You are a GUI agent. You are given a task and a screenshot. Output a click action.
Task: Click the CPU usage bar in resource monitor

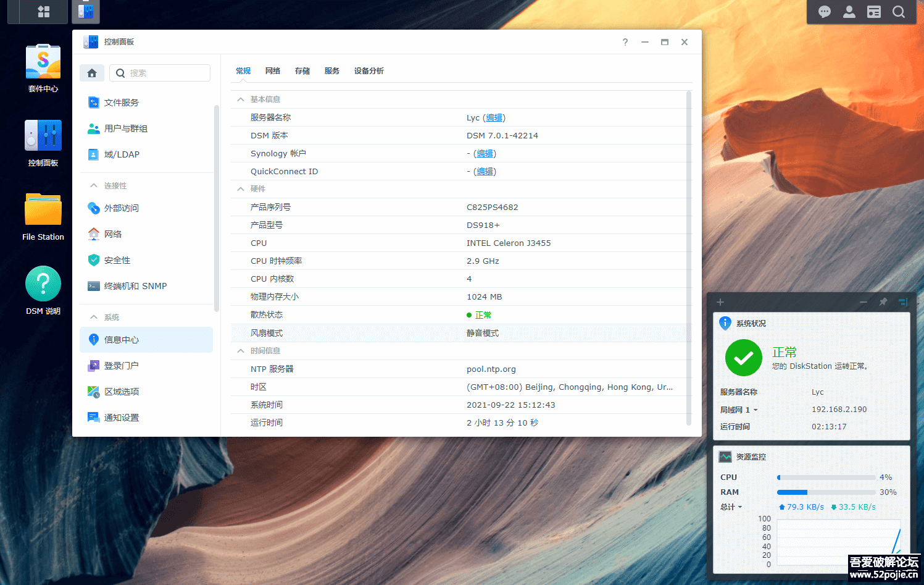click(826, 478)
